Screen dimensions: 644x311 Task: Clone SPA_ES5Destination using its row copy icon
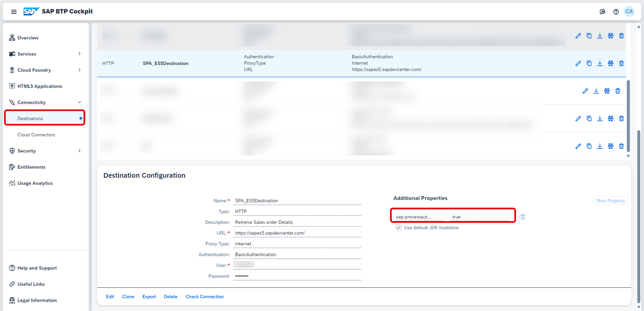pos(589,63)
